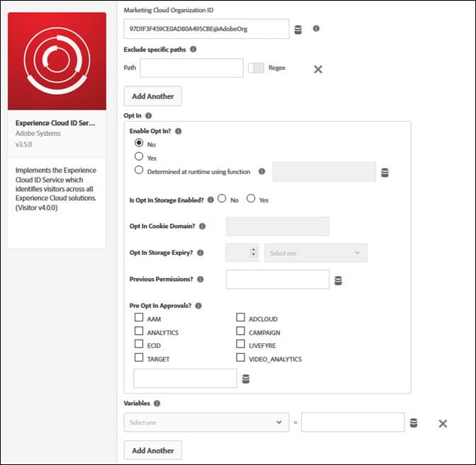Open data element picker for runtime function
This screenshot has width=476, height=465.
pyautogui.click(x=385, y=172)
